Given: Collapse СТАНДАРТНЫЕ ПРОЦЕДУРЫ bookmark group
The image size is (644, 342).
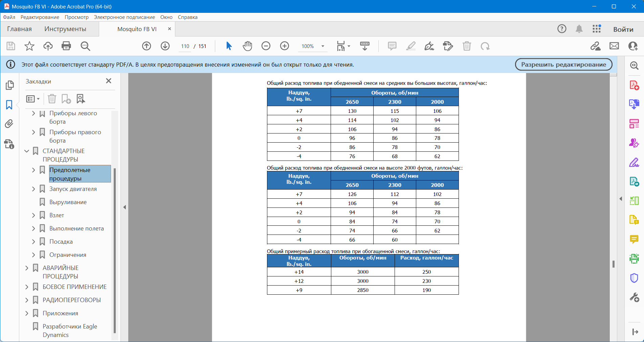Looking at the screenshot, I should coord(27,151).
